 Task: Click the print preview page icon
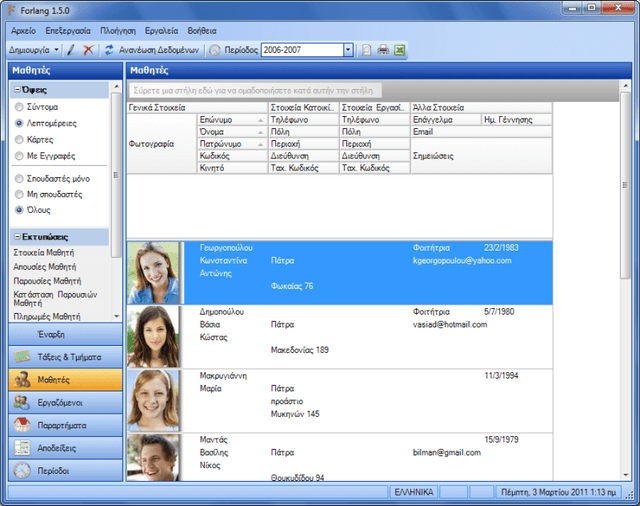pos(367,50)
